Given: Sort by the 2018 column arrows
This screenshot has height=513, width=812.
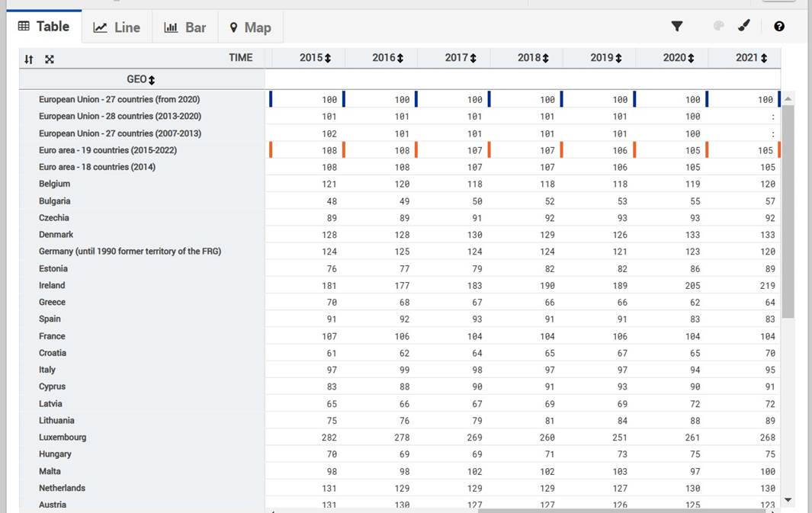Looking at the screenshot, I should (546, 58).
